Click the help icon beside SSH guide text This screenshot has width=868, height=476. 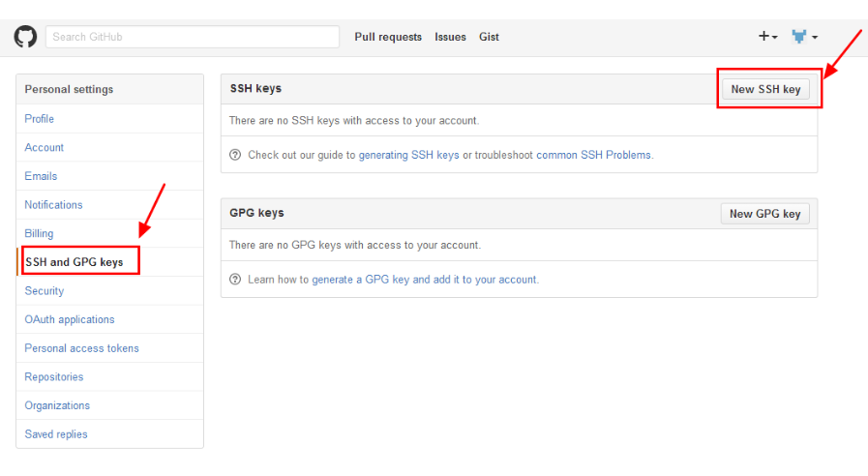point(235,155)
